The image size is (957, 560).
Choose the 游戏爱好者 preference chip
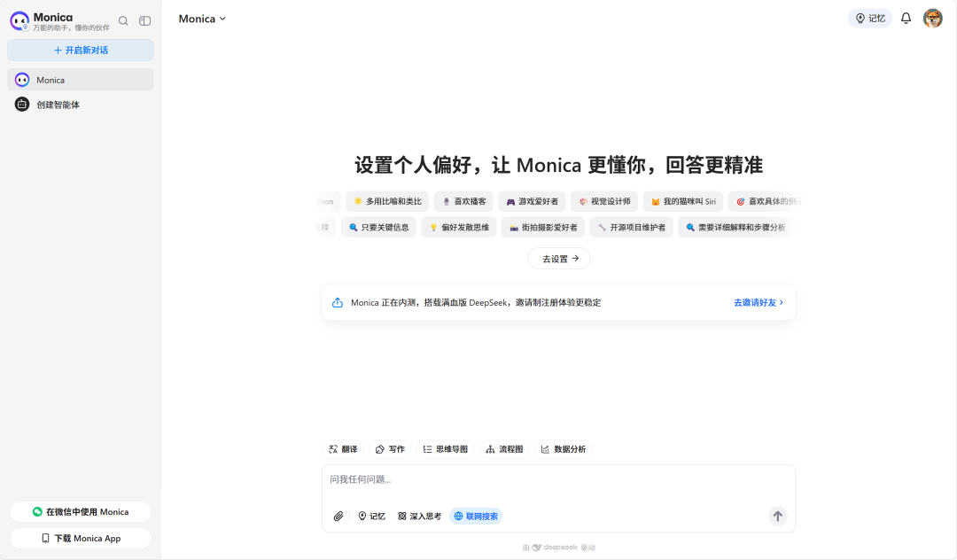(533, 201)
